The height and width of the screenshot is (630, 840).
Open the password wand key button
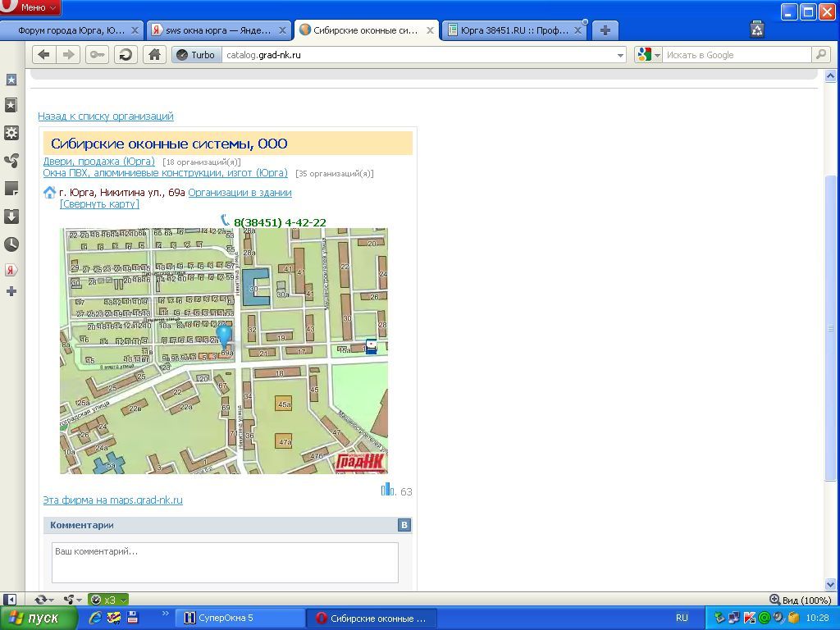click(x=97, y=55)
